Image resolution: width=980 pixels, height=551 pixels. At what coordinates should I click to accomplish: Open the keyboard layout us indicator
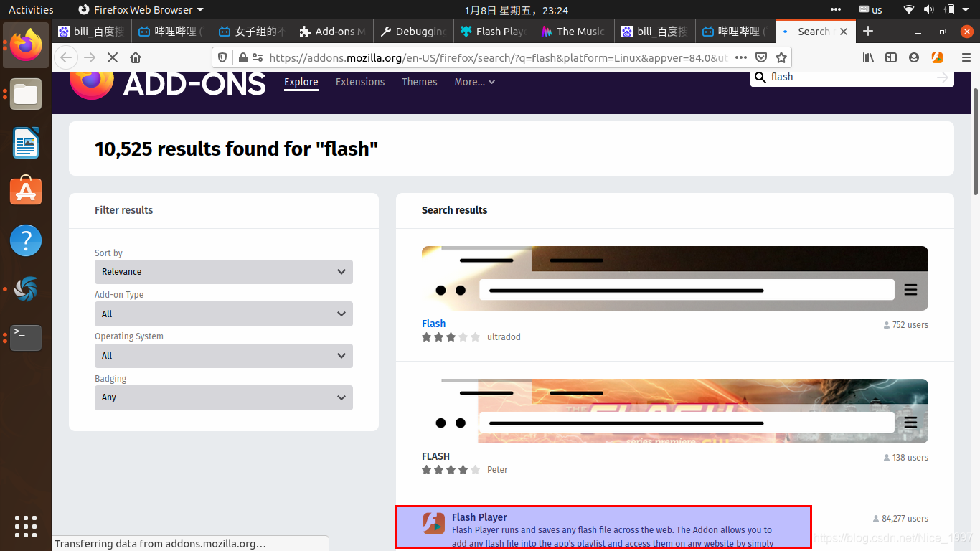click(x=870, y=9)
